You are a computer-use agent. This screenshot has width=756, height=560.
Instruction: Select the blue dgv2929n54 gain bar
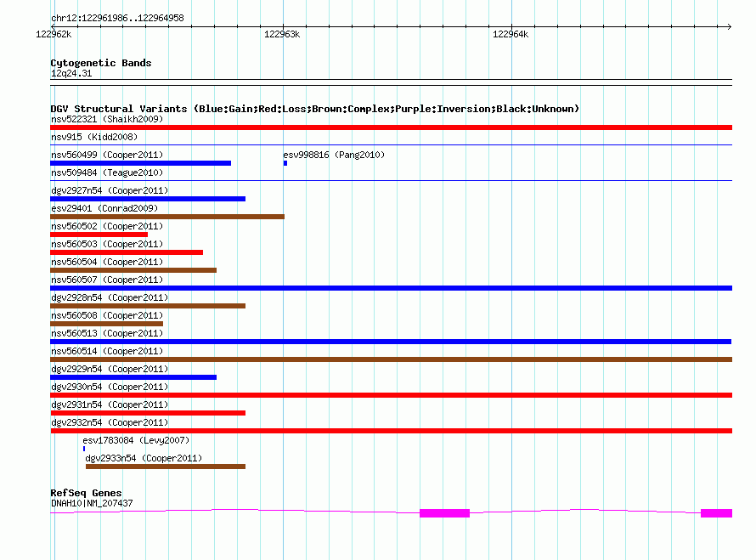click(133, 377)
